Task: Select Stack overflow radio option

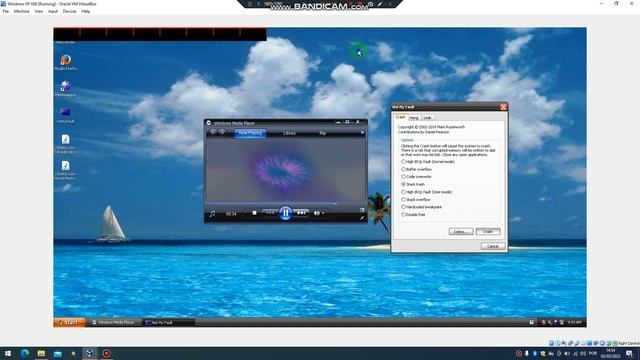Action: point(416,200)
